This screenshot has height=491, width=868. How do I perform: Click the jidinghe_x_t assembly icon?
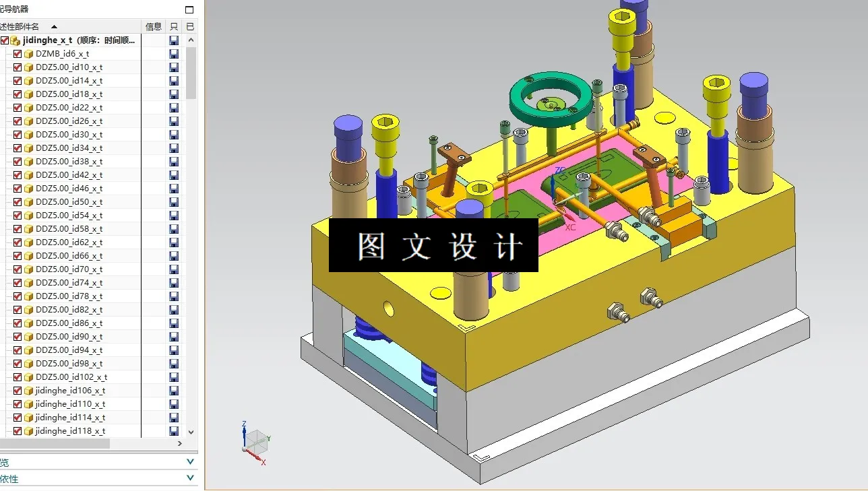15,40
